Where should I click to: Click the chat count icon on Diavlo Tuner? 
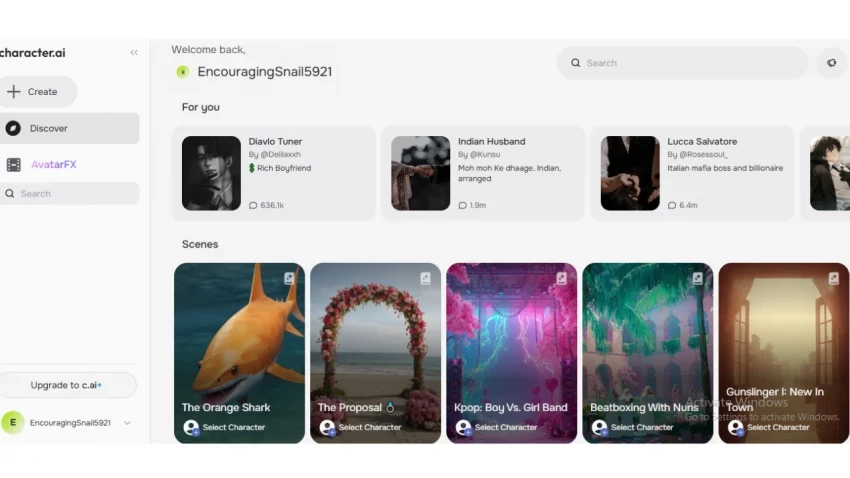point(253,205)
